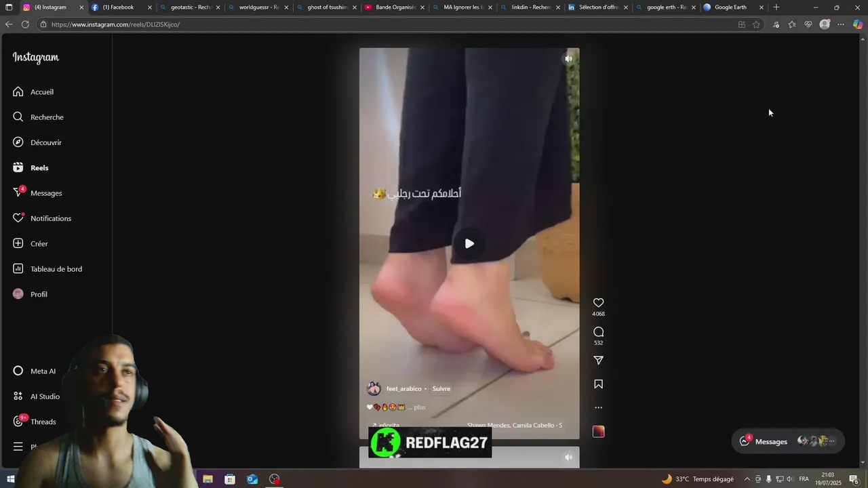The image size is (868, 488).
Task: Toggle sound on the next reel below
Action: point(568,457)
